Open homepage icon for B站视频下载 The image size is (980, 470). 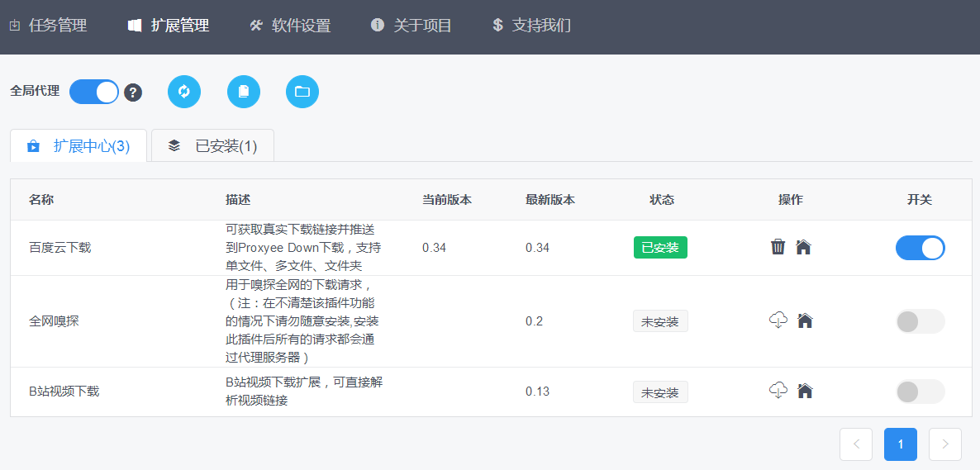(805, 391)
